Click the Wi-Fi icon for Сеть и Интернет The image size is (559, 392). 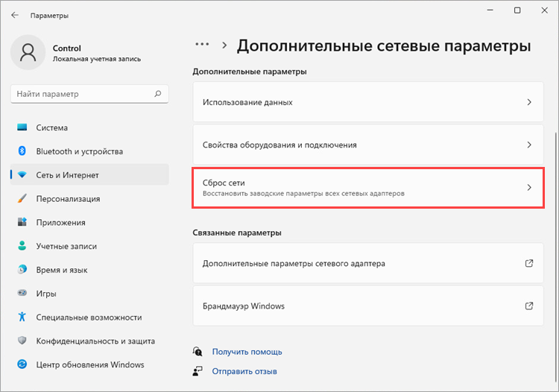(22, 175)
